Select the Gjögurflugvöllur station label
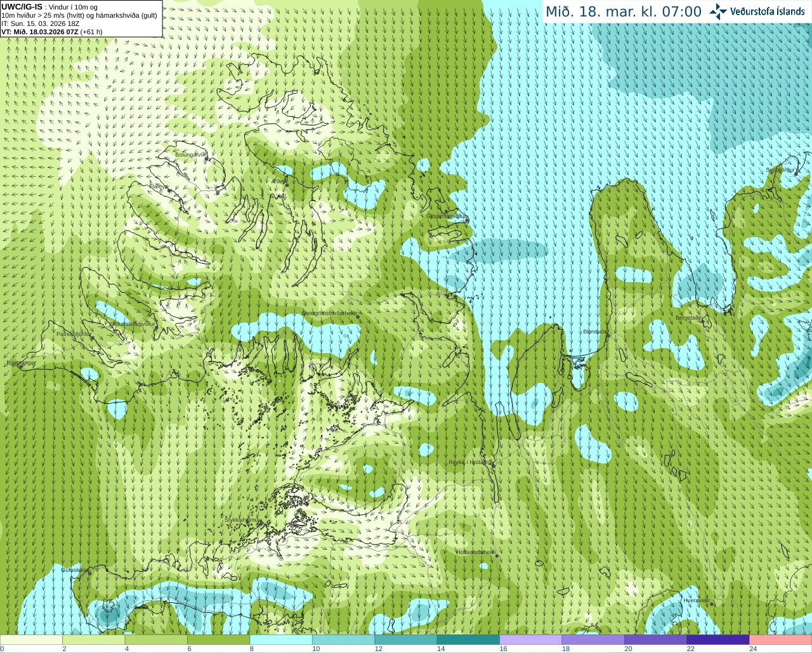The height and width of the screenshot is (653, 812). [x=447, y=216]
